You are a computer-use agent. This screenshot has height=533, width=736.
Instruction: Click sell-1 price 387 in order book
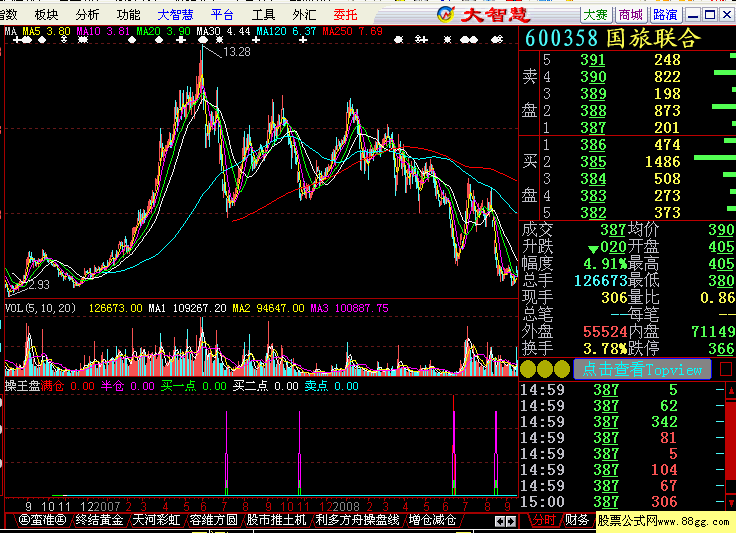click(x=593, y=128)
